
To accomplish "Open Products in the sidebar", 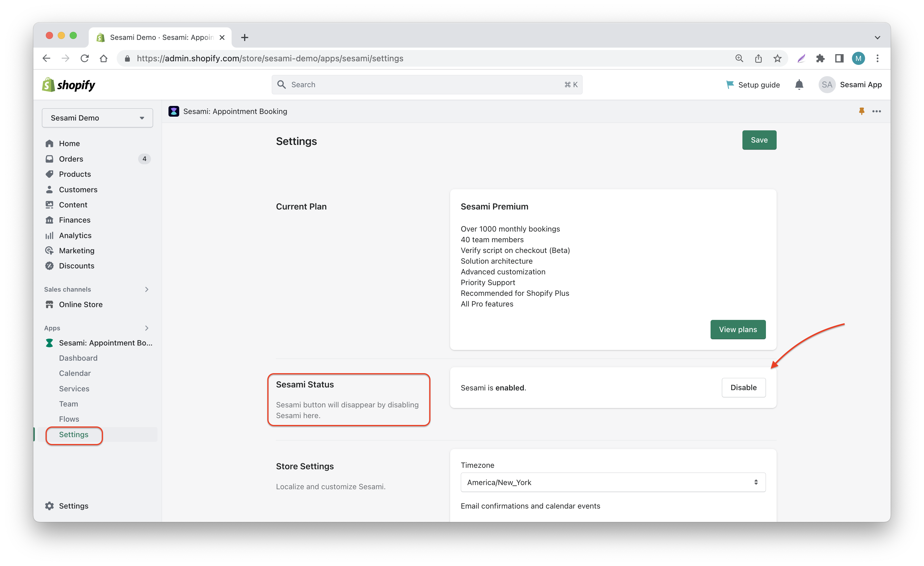I will [x=75, y=174].
